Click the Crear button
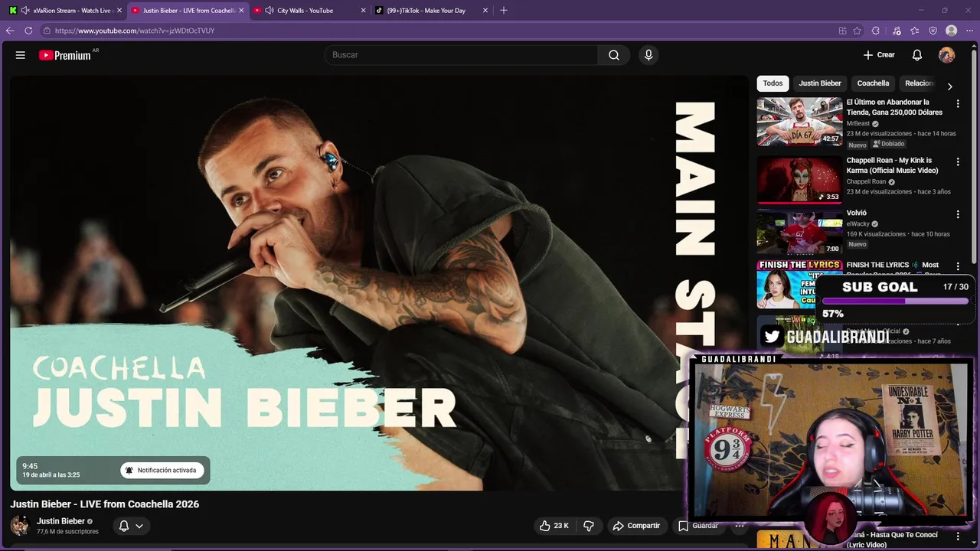Viewport: 980px width, 551px height. pyautogui.click(x=879, y=55)
